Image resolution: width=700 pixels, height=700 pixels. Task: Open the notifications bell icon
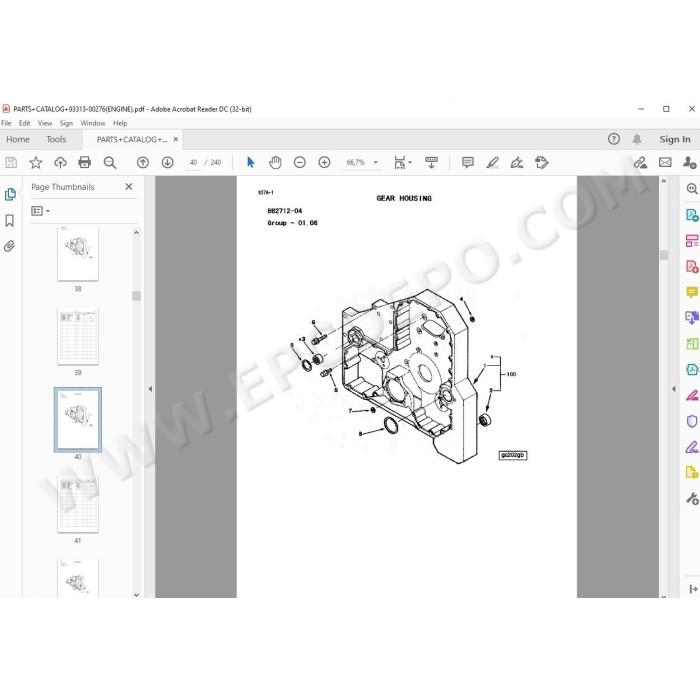click(637, 139)
